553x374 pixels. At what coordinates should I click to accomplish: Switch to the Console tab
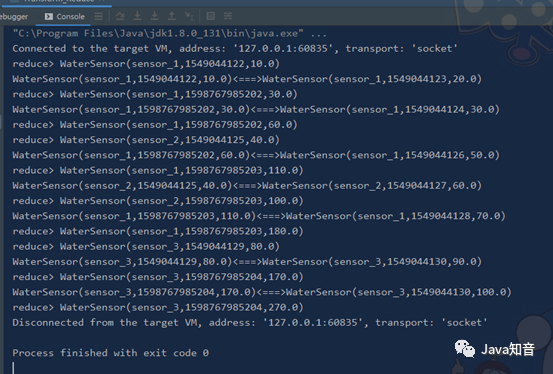click(65, 17)
